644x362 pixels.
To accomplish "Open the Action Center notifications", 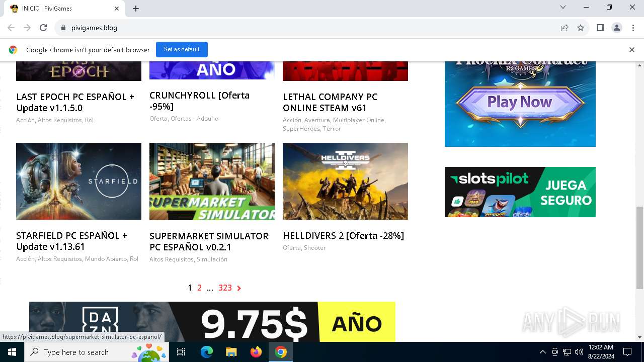I will [627, 352].
